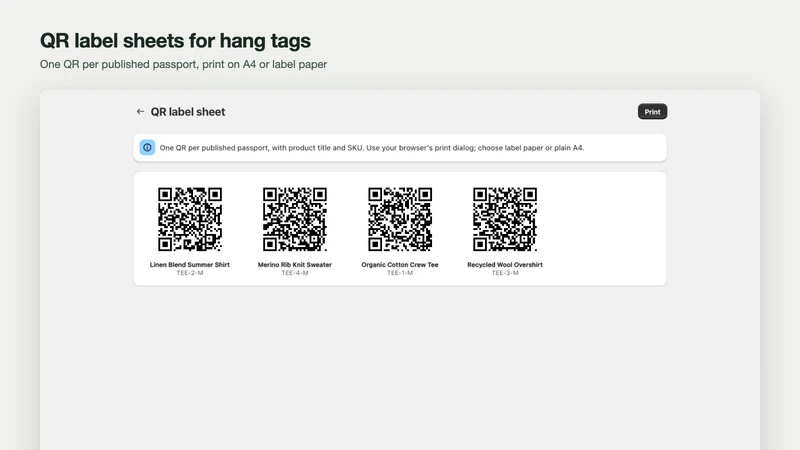This screenshot has height=450, width=800.
Task: Click the SKU text TEE-2-M
Action: click(x=190, y=273)
